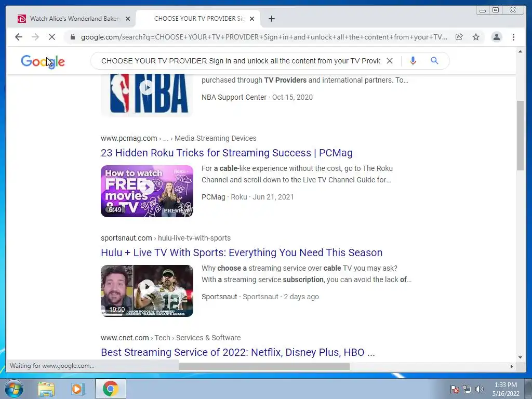
Task: Click the volume speaker tray icon
Action: point(480,389)
